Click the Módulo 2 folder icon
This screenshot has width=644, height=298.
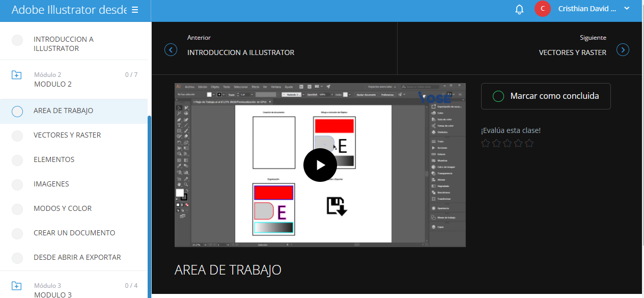click(17, 75)
